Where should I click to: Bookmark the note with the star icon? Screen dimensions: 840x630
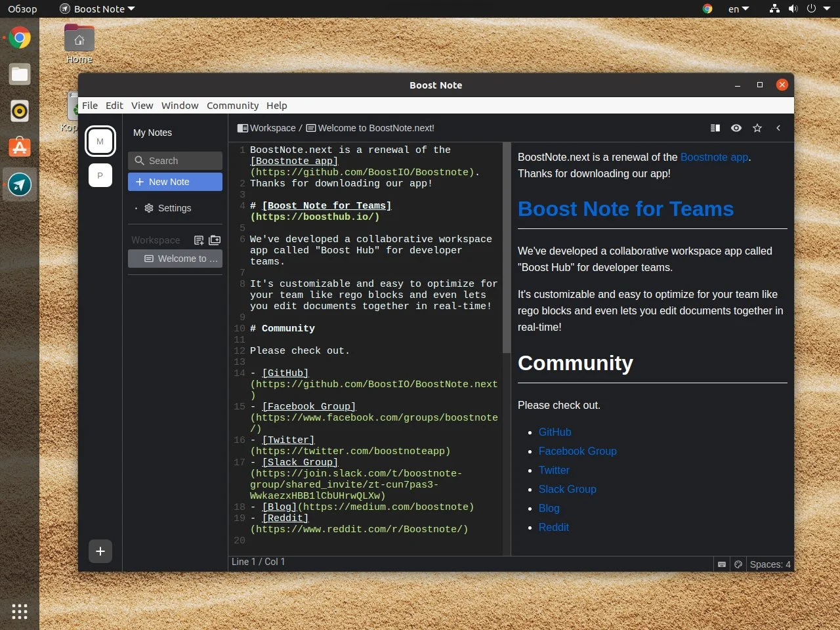point(757,128)
